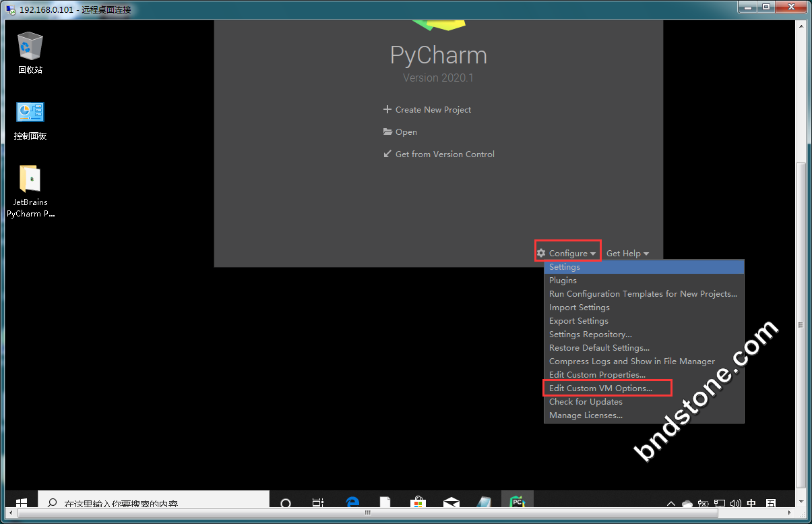
Task: Open the Recycle Bin desktop icon
Action: 30,51
